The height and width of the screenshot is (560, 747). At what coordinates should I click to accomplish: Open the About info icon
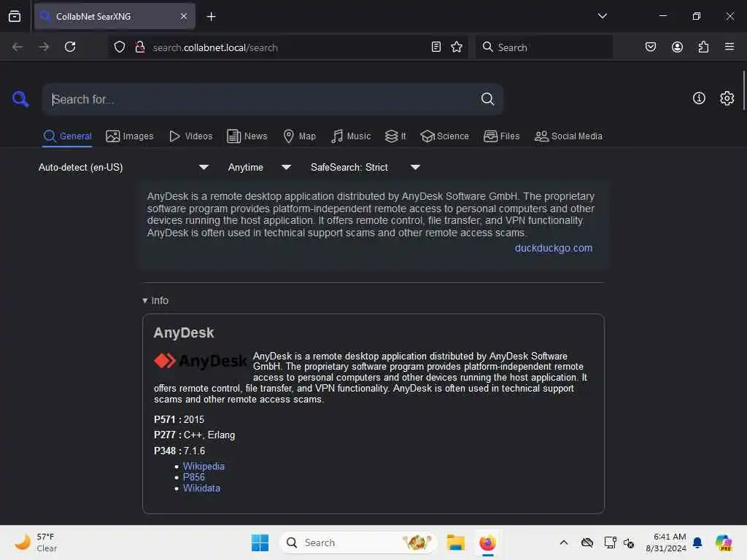click(x=698, y=98)
